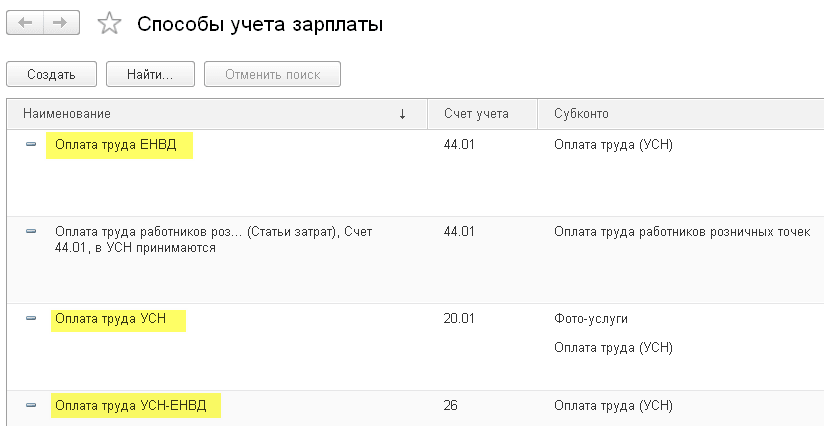Image resolution: width=824 pixels, height=426 pixels.
Task: Select the Оплата труда УСН-ЕНВД entry
Action: [x=134, y=406]
